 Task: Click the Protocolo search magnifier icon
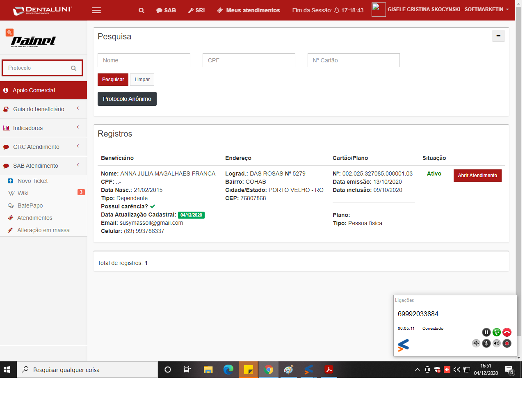(x=74, y=68)
